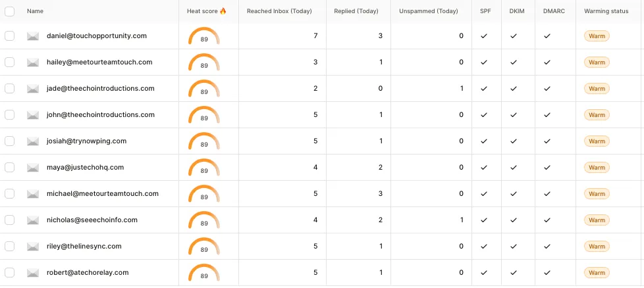Toggle the select-all checkbox in the header
Image resolution: width=644 pixels, height=288 pixels.
[9, 11]
